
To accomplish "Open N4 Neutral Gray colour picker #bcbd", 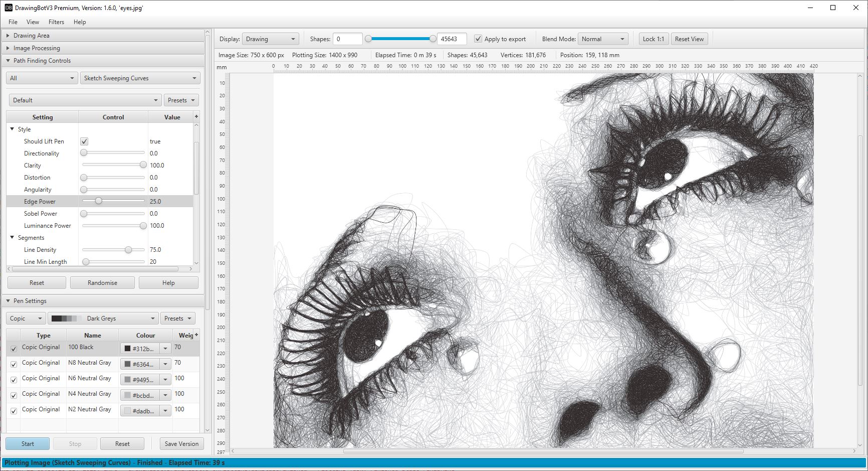I will [x=146, y=395].
